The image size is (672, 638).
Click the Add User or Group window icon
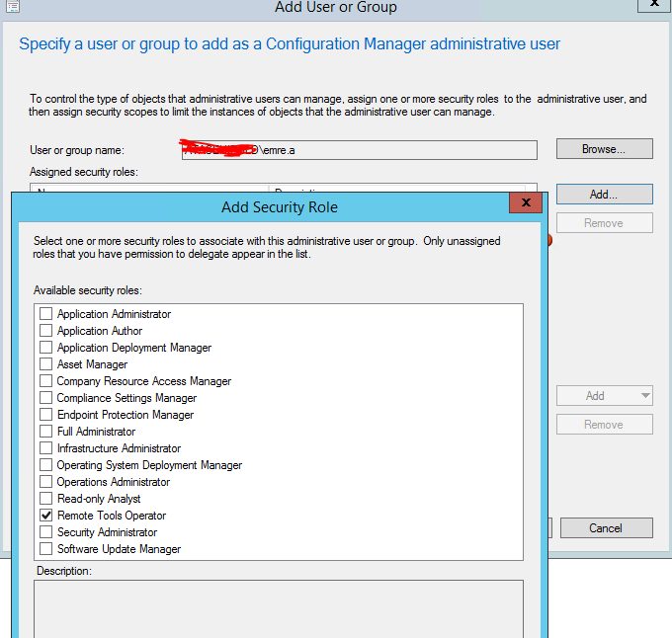click(x=13, y=6)
